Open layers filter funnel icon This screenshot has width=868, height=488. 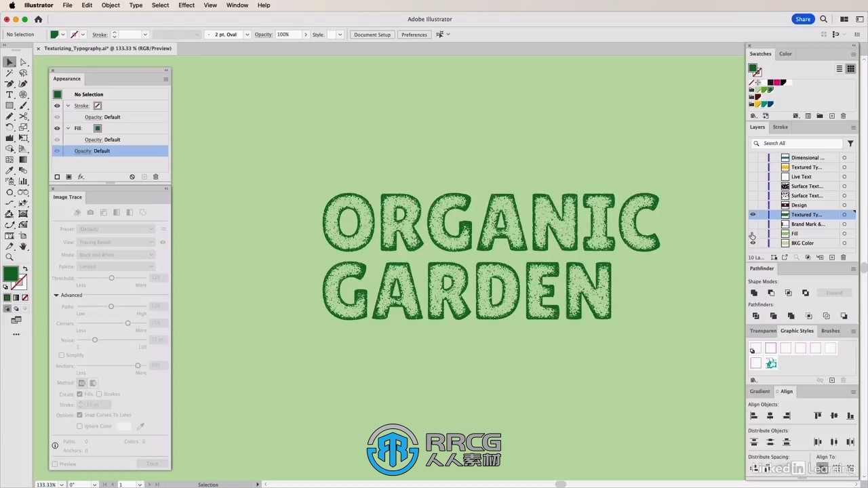850,143
